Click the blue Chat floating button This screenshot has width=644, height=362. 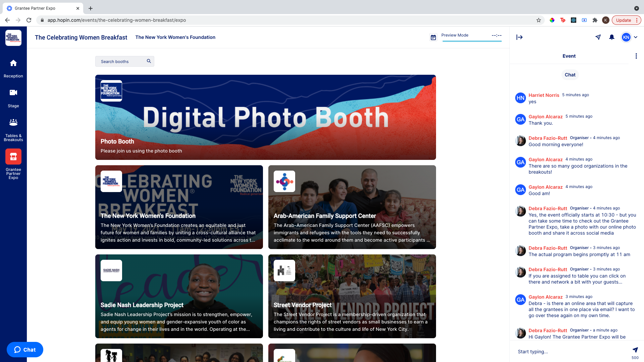tap(25, 350)
